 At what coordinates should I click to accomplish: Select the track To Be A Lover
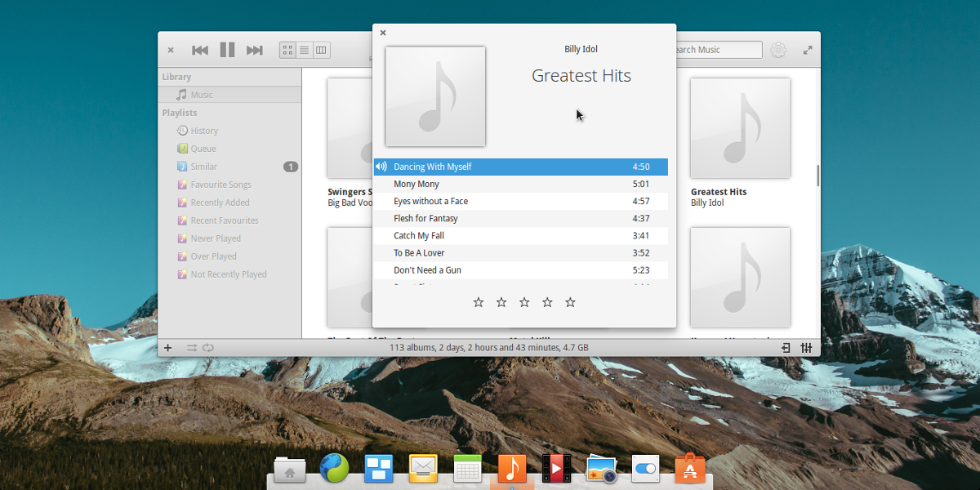[520, 252]
